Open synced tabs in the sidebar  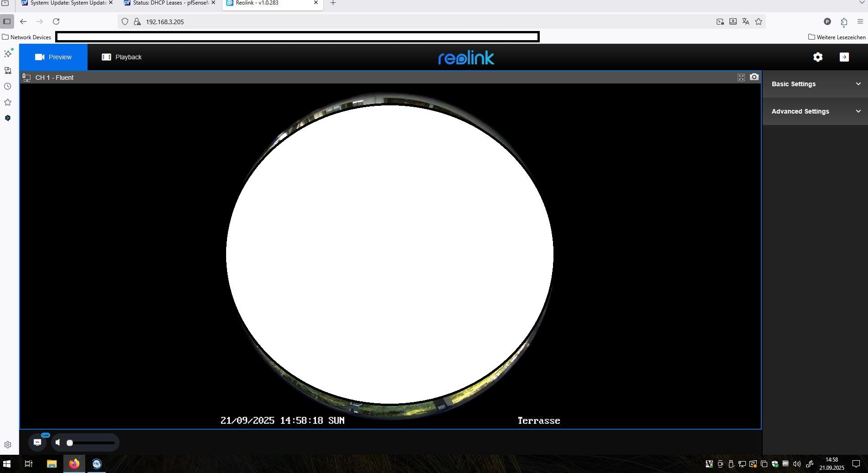(x=8, y=70)
